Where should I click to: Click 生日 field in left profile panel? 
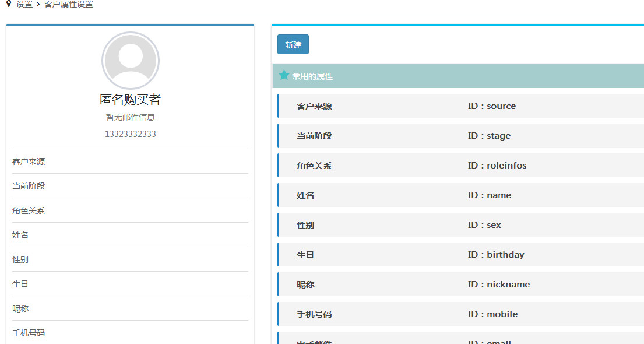tap(20, 284)
